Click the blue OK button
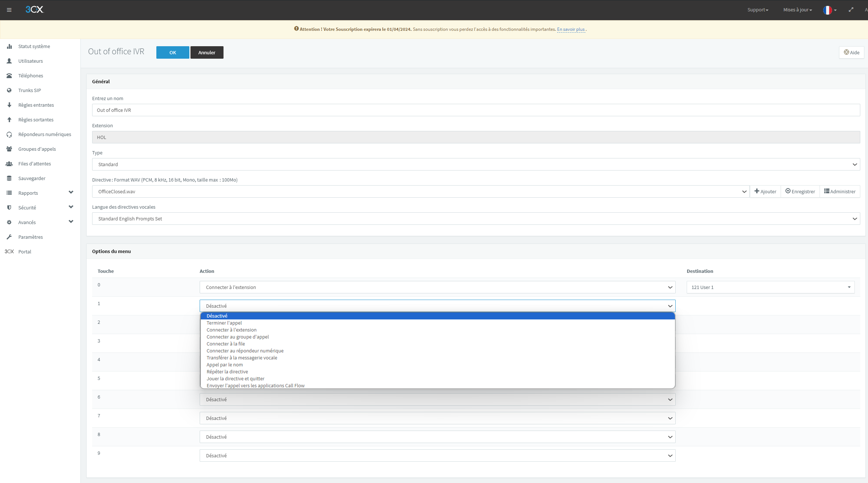The width and height of the screenshot is (868, 483). [x=172, y=52]
